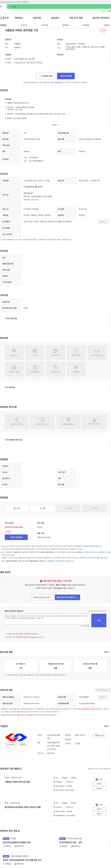Click the 건물 내부 경사로 icon
The image size is (111, 868).
[94, 422]
